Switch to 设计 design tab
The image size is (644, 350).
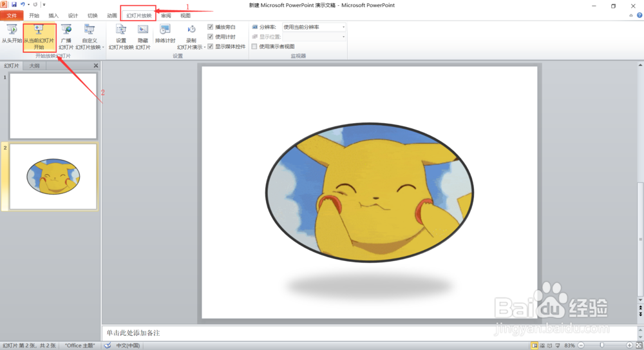73,15
